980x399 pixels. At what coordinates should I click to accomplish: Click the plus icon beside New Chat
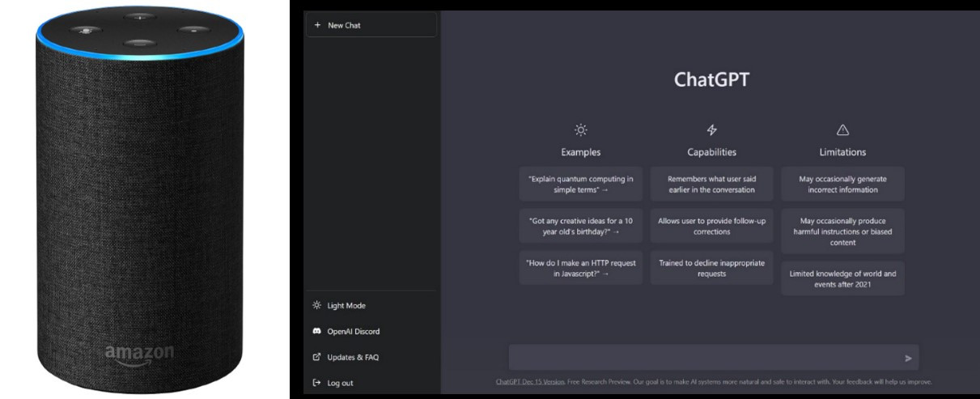pos(317,25)
